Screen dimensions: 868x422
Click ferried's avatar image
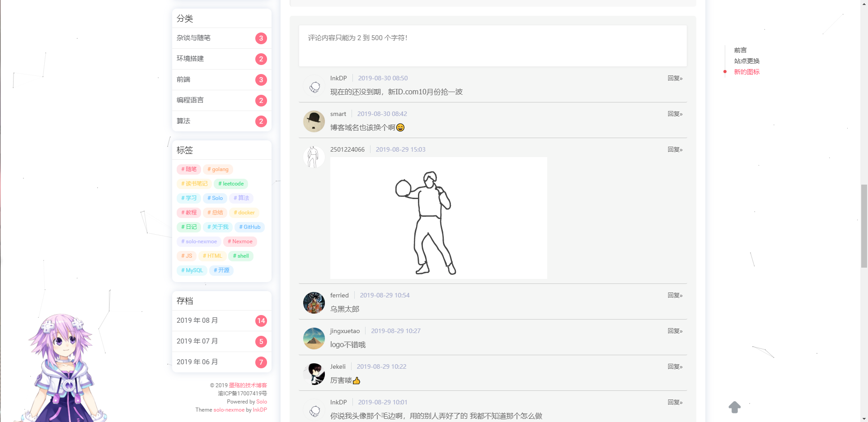click(x=314, y=303)
